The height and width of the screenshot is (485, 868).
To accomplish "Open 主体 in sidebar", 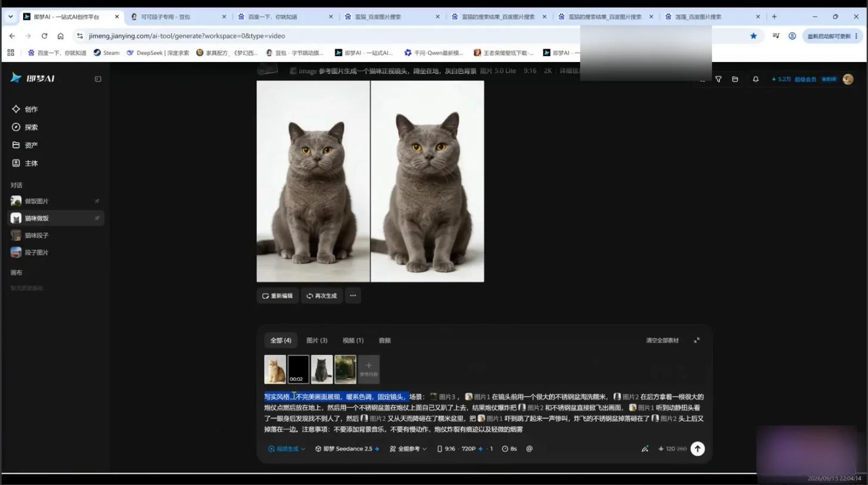I will click(x=24, y=163).
